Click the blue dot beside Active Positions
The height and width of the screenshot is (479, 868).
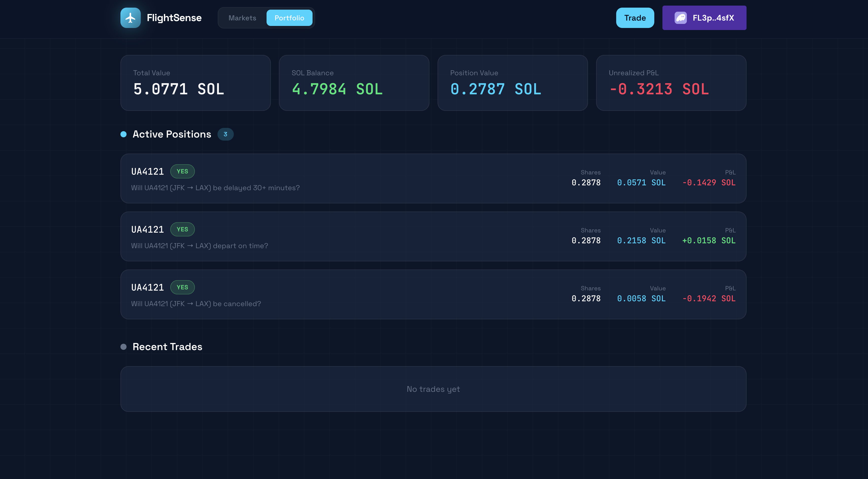click(123, 134)
